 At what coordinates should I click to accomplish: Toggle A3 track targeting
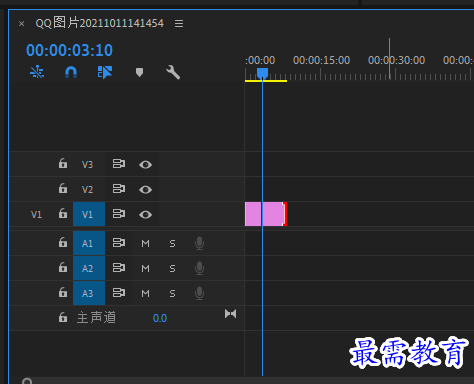point(89,293)
